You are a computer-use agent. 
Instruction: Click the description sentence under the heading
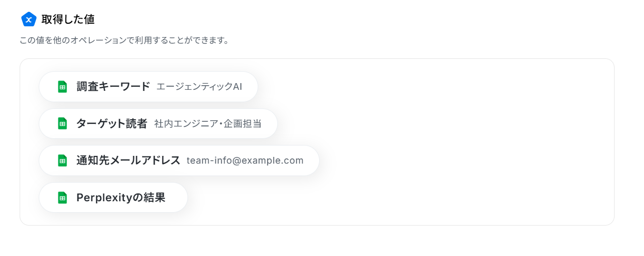point(124,40)
